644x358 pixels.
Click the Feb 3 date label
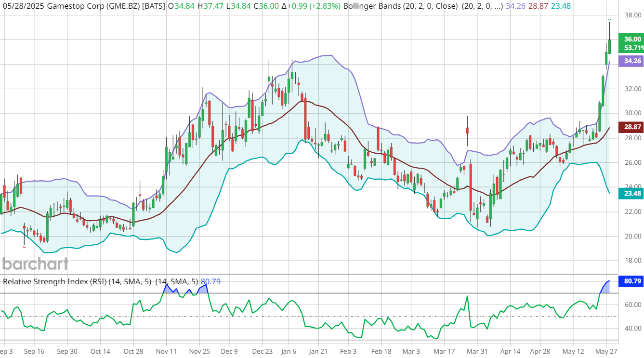click(x=348, y=351)
